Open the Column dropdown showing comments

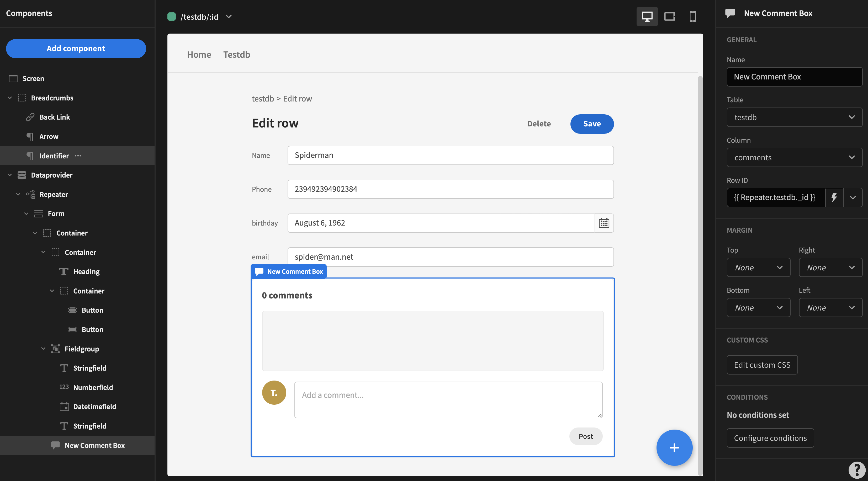tap(794, 157)
